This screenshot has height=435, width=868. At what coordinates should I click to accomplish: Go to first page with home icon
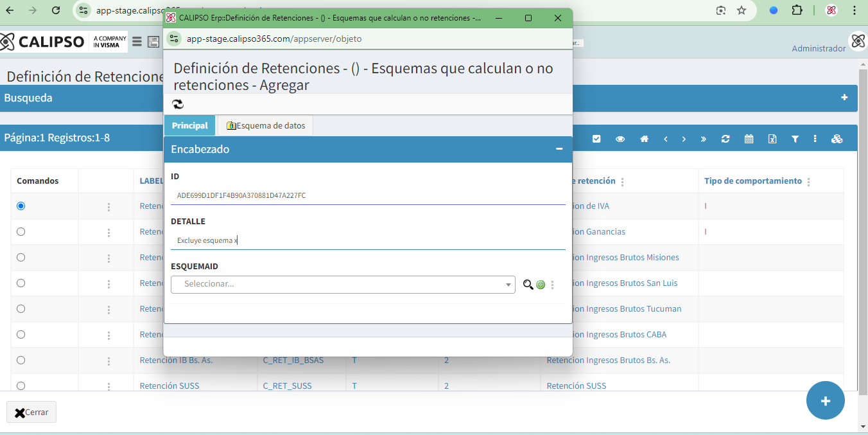[x=644, y=139]
